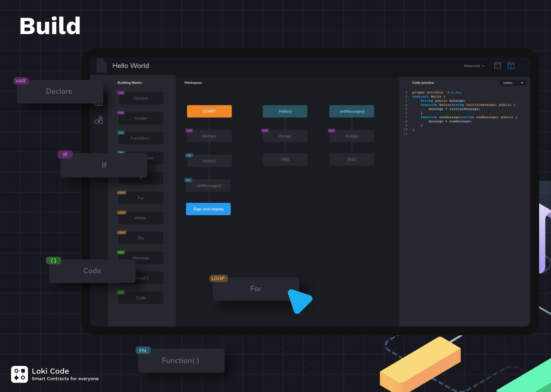Viewport: 551px width, 392px height.
Task: Open the Advanced mode dropdown
Action: click(474, 66)
